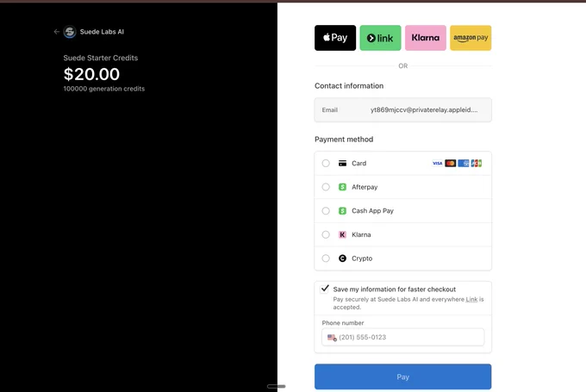The height and width of the screenshot is (392, 586).
Task: Click the Suede Labs AI logo
Action: point(70,32)
